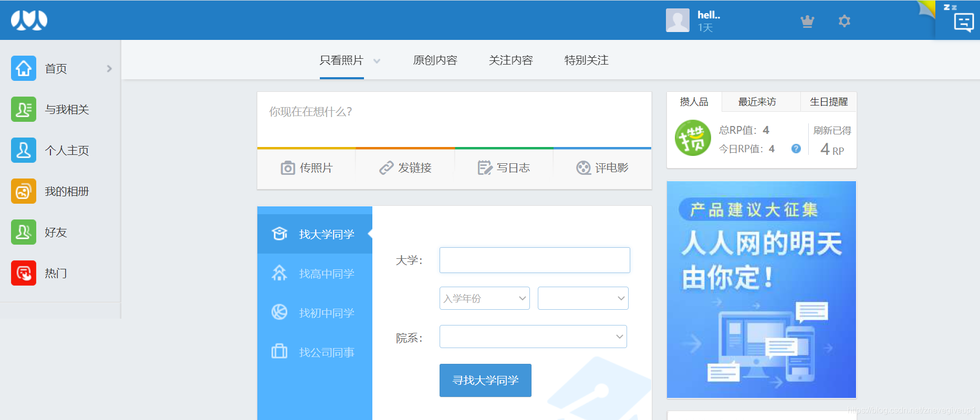This screenshot has width=980, height=420.
Task: Click the 产品建议大征集 banner
Action: click(x=761, y=289)
